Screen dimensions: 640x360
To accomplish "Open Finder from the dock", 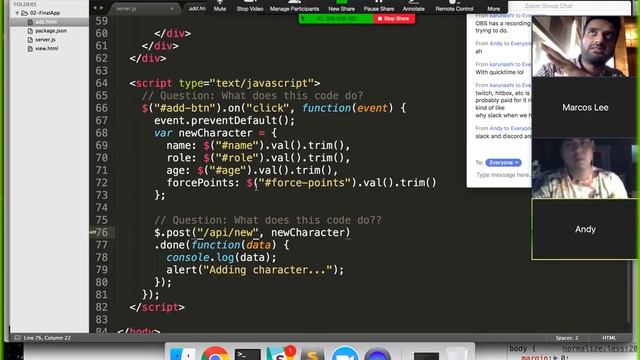I will coord(182,354).
